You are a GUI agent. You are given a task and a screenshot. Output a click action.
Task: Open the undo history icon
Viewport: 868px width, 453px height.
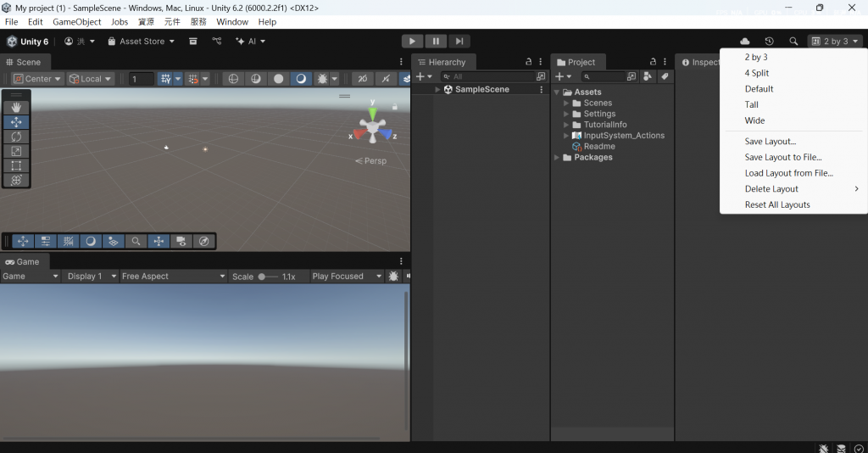(769, 41)
